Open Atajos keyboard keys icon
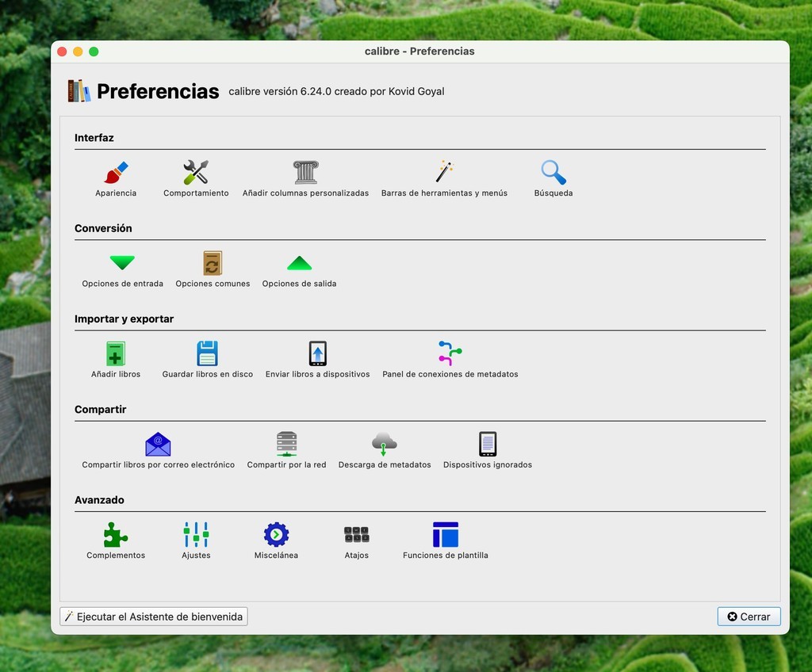Viewport: 812px width, 672px height. (x=356, y=535)
